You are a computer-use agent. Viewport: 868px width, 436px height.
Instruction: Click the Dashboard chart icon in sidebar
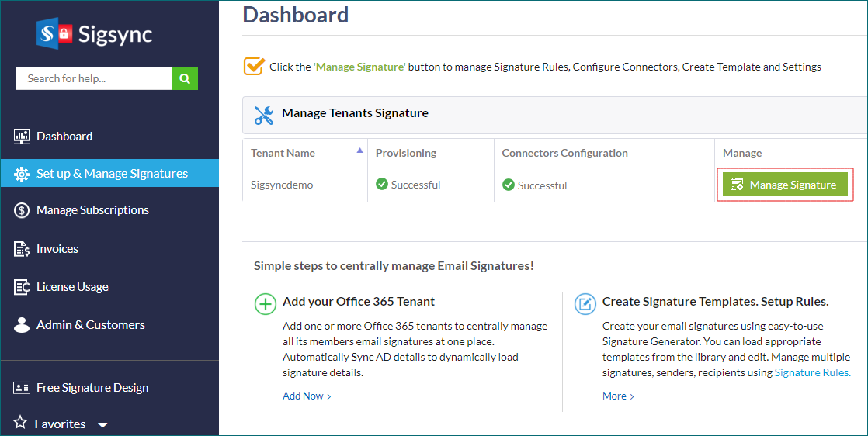tap(22, 137)
